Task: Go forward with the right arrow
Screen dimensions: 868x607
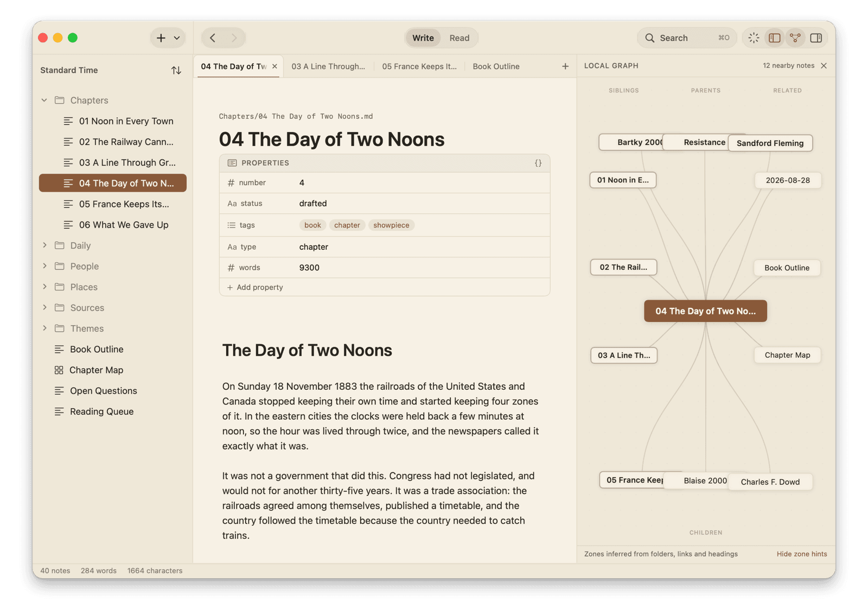Action: coord(234,38)
